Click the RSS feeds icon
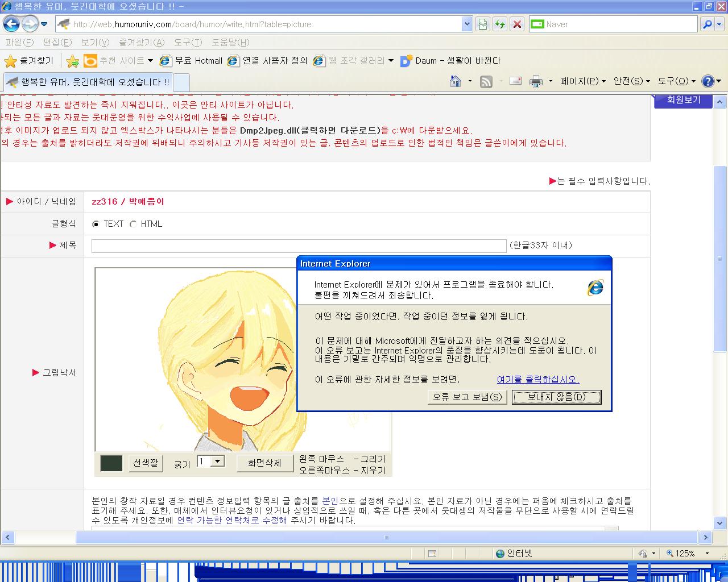 486,81
